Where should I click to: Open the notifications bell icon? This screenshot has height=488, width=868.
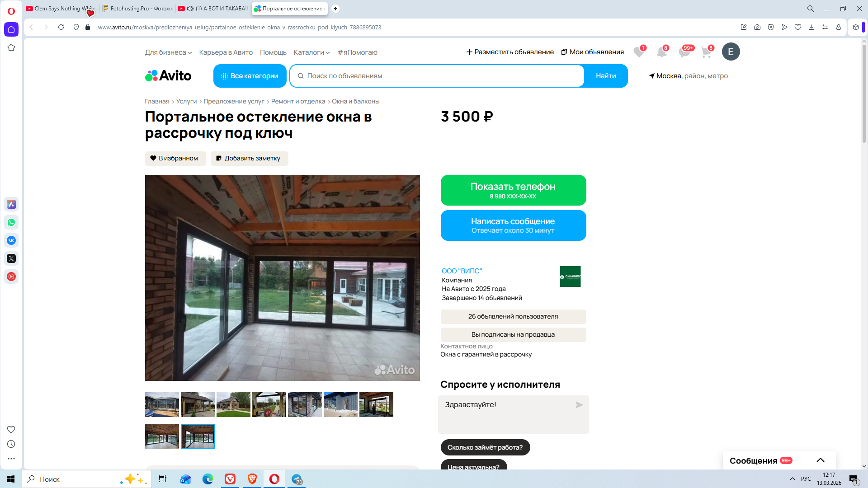[661, 52]
